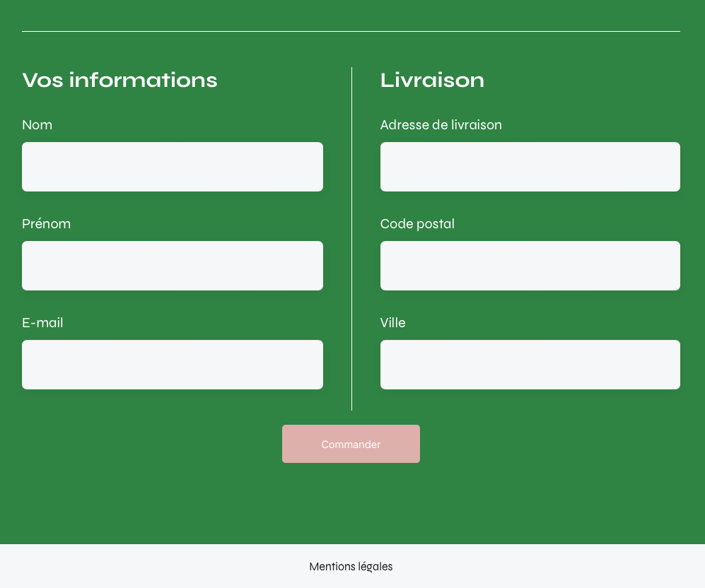Click the Prénom label text
The width and height of the screenshot is (705, 588).
click(46, 224)
